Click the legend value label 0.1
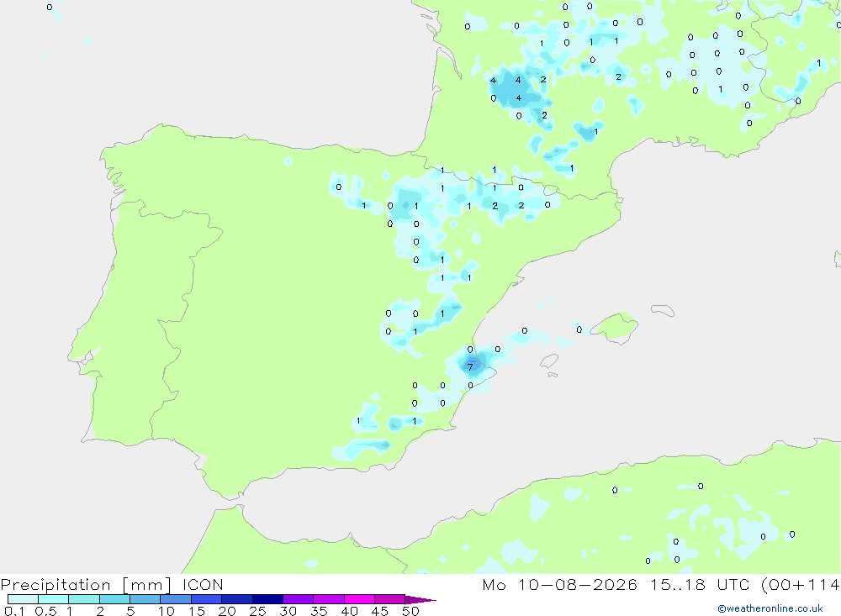Image resolution: width=841 pixels, height=616 pixels. [14, 611]
